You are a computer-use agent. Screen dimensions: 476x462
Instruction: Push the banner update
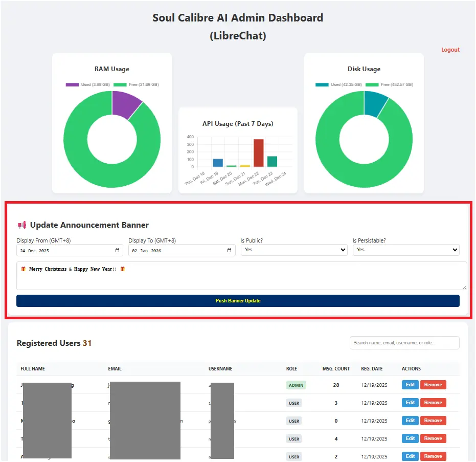[x=238, y=301]
